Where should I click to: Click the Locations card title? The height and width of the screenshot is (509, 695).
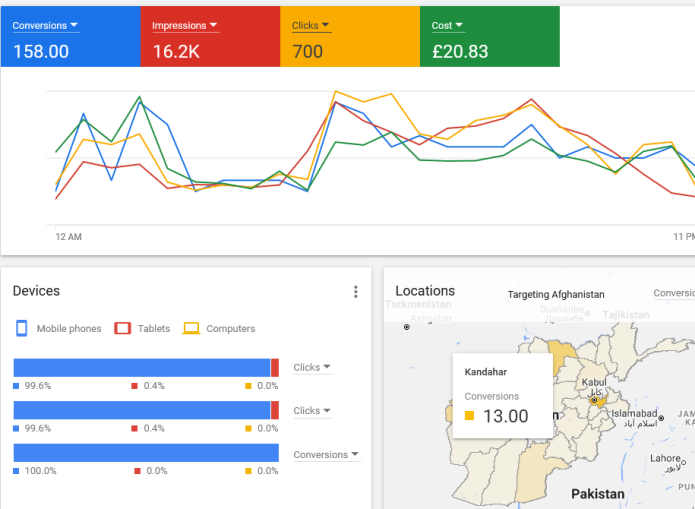[425, 291]
